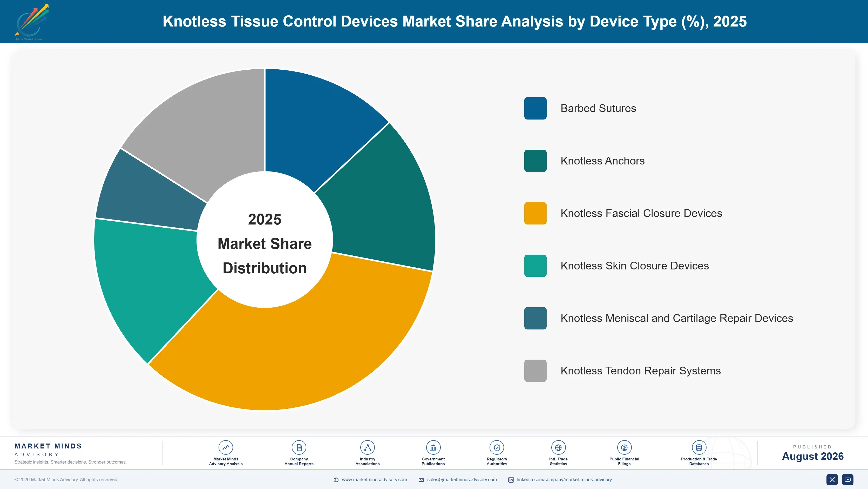Viewport: 868px width, 489px height.
Task: Click the Barbed Sutures legend label
Action: 598,108
